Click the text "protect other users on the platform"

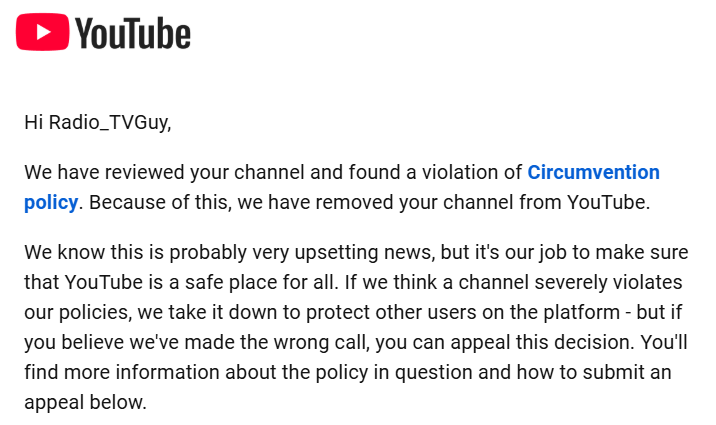pyautogui.click(x=463, y=313)
